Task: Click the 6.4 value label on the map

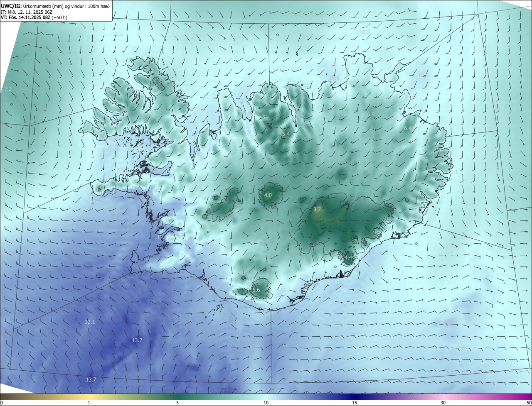Action: pyautogui.click(x=408, y=128)
